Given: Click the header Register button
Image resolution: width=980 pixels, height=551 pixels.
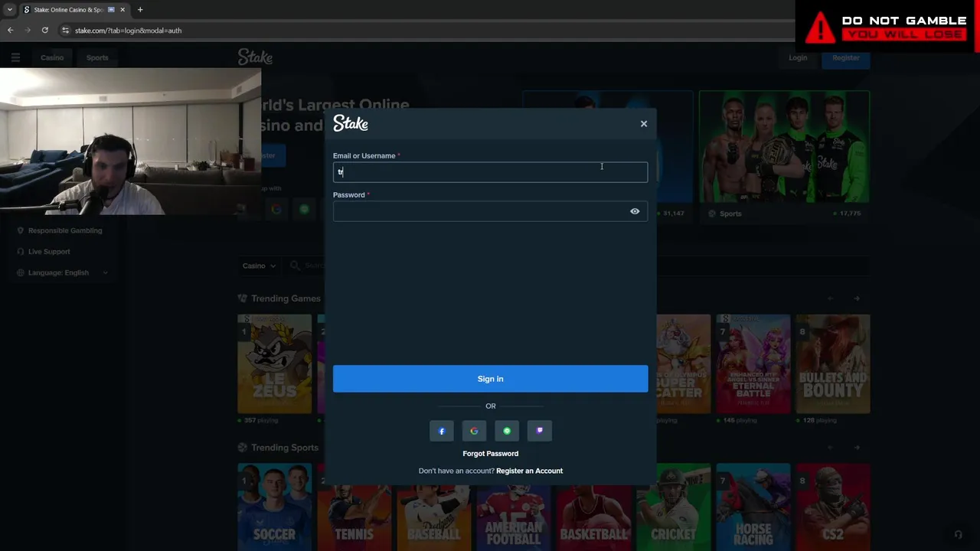Looking at the screenshot, I should click(x=846, y=57).
